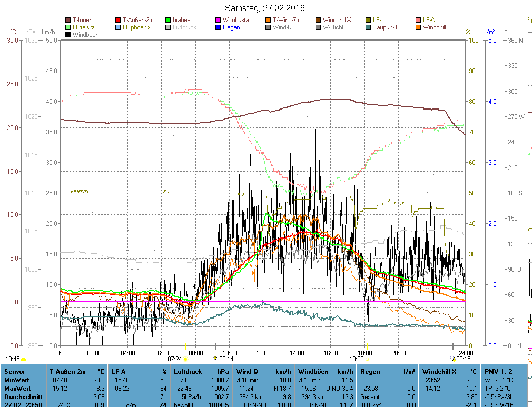The image size is (532, 407).
Task: Click the LF phoenix legend icon
Action: (x=118, y=27)
